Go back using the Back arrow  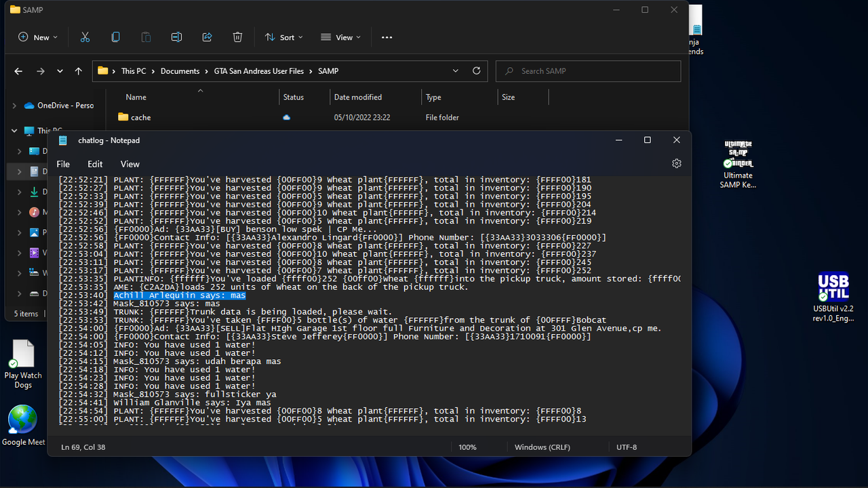tap(18, 71)
